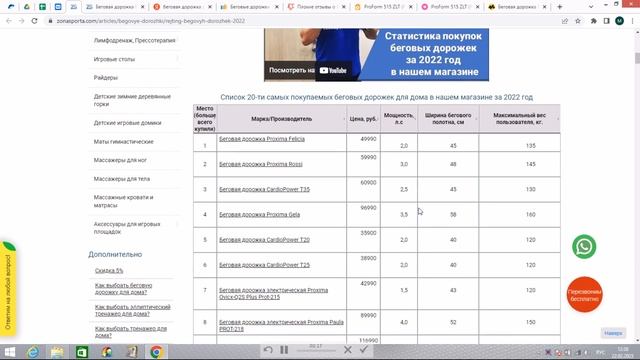This screenshot has height=360, width=640.
Task: Open Беговая дорожка Proxima Gela link
Action: pyautogui.click(x=260, y=215)
